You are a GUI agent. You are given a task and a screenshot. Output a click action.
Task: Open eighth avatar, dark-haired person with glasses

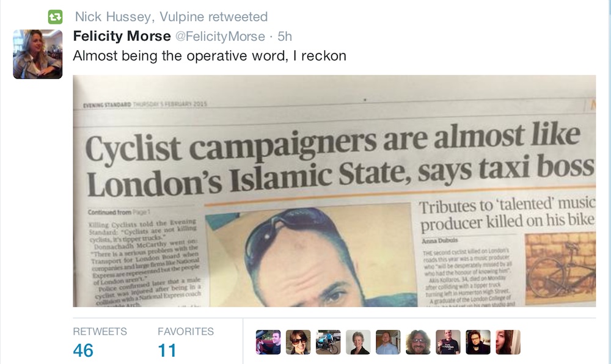click(478, 342)
